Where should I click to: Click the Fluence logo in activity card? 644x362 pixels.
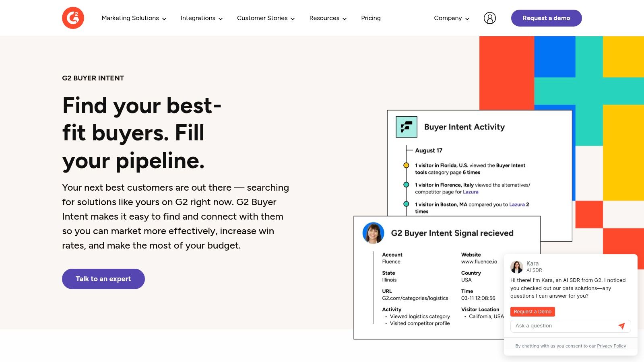pyautogui.click(x=406, y=127)
